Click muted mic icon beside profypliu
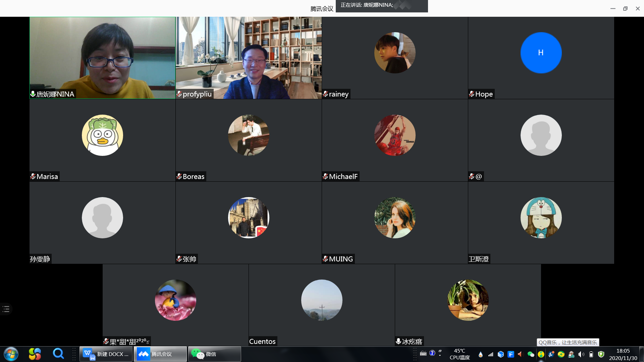 (x=179, y=94)
